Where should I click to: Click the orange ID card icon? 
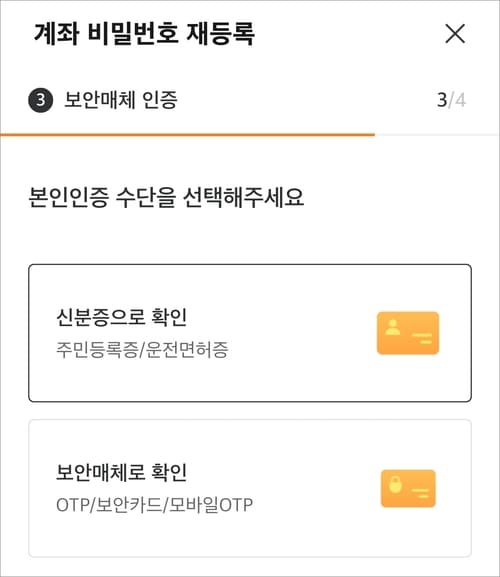pos(408,333)
